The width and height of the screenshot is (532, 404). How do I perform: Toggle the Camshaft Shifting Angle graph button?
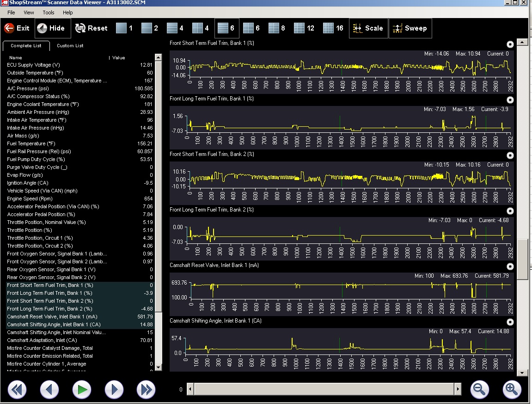tap(510, 322)
